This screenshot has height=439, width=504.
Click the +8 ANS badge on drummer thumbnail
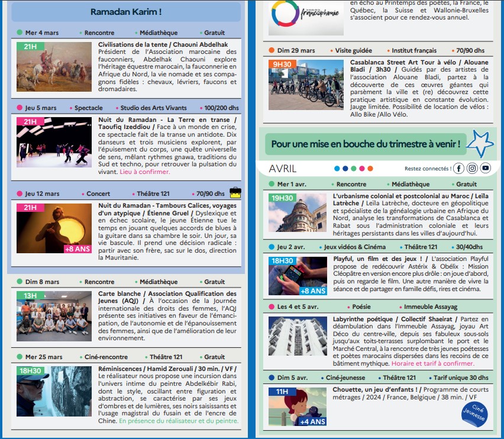tap(77, 249)
